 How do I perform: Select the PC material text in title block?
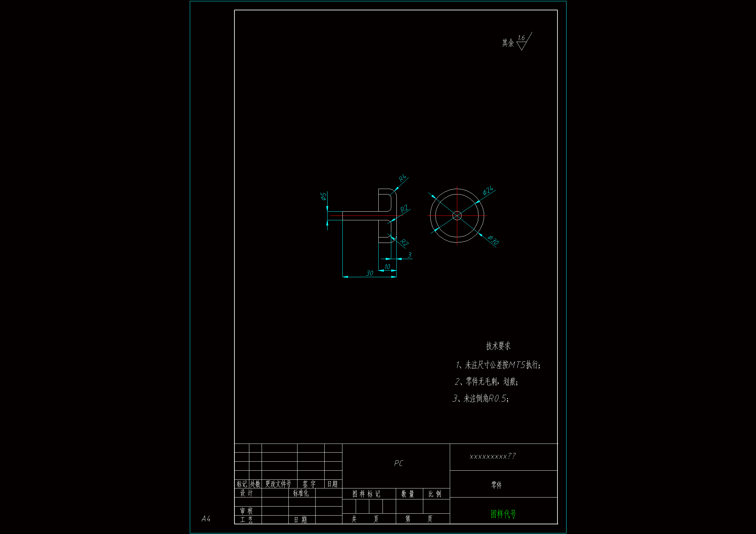point(398,463)
